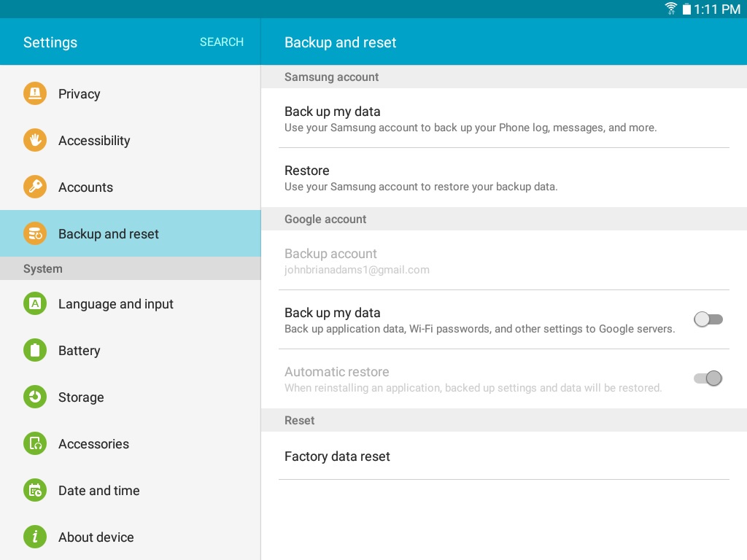
Task: Open the About device entry
Action: 131,537
